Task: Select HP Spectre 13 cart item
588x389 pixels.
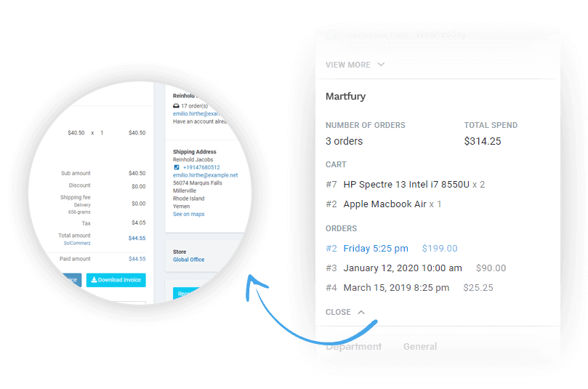Action: click(x=406, y=185)
